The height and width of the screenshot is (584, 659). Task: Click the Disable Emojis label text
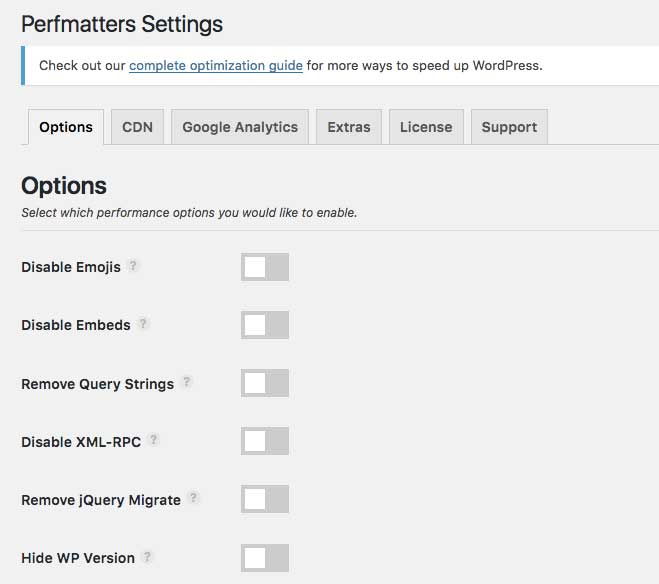(x=71, y=267)
